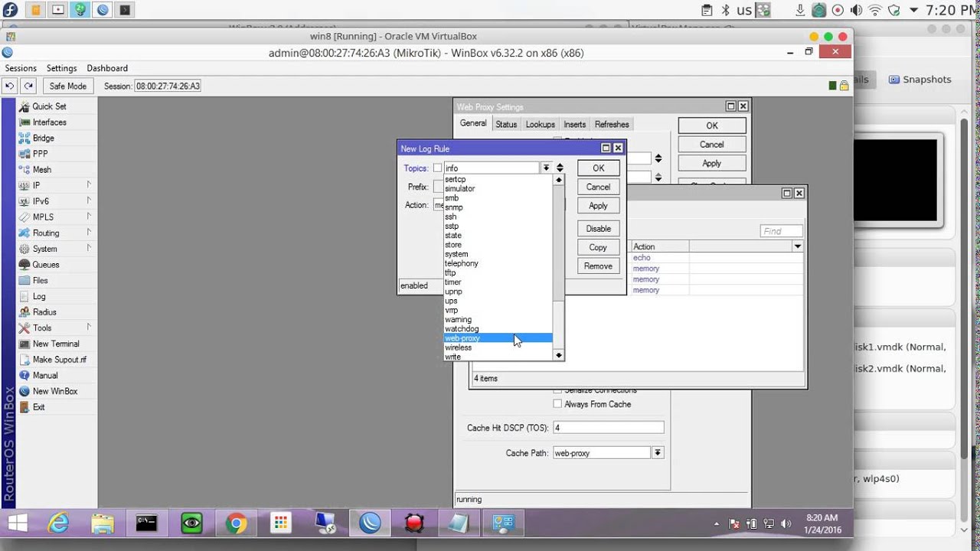The image size is (980, 551).
Task: Open File Explorer in VM taskbar
Action: tap(103, 523)
